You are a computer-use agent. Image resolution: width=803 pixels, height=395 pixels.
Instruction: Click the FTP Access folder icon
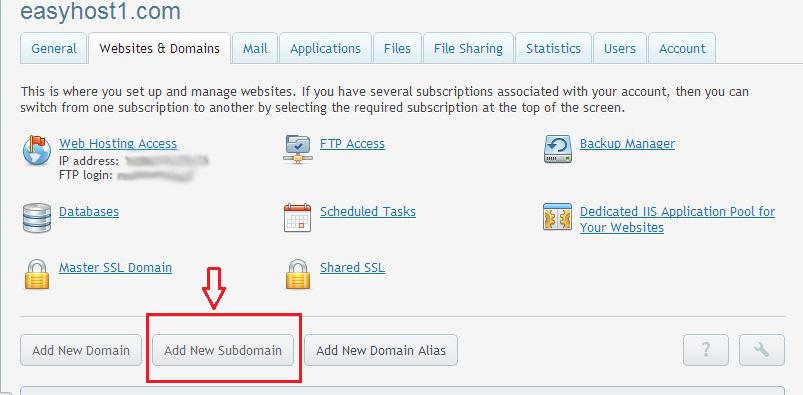[x=297, y=149]
